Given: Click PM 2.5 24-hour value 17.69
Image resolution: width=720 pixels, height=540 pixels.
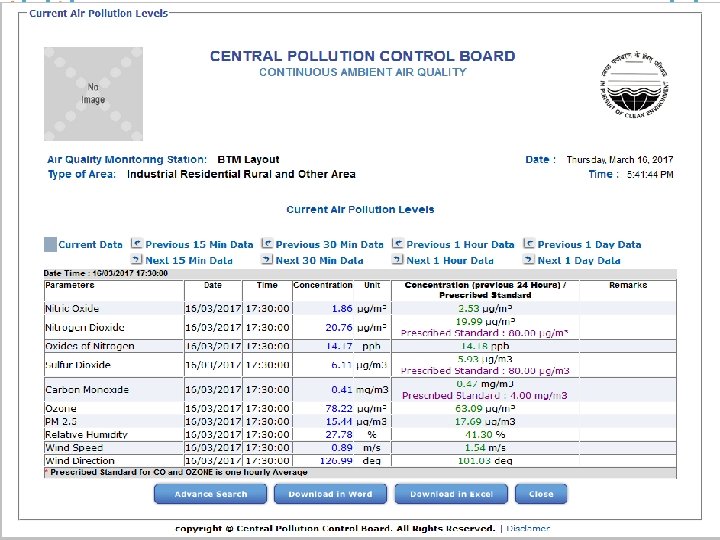Looking at the screenshot, I should (x=468, y=422).
